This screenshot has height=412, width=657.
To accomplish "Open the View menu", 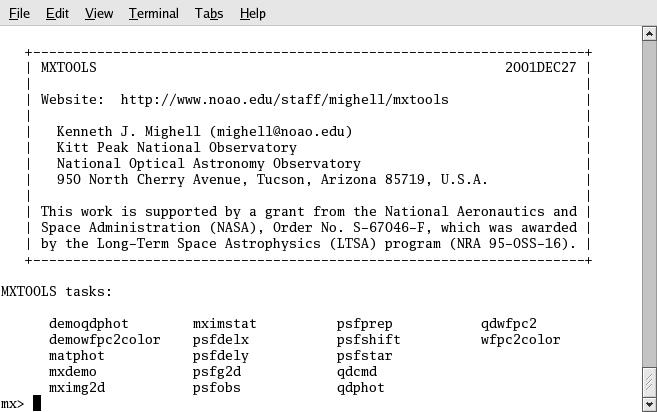I will tap(99, 13).
